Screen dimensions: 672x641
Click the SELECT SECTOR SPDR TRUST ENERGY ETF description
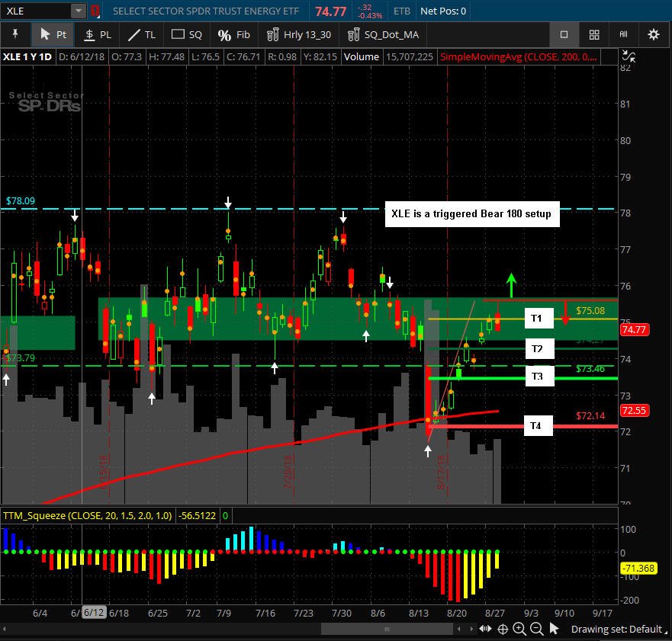pyautogui.click(x=206, y=11)
